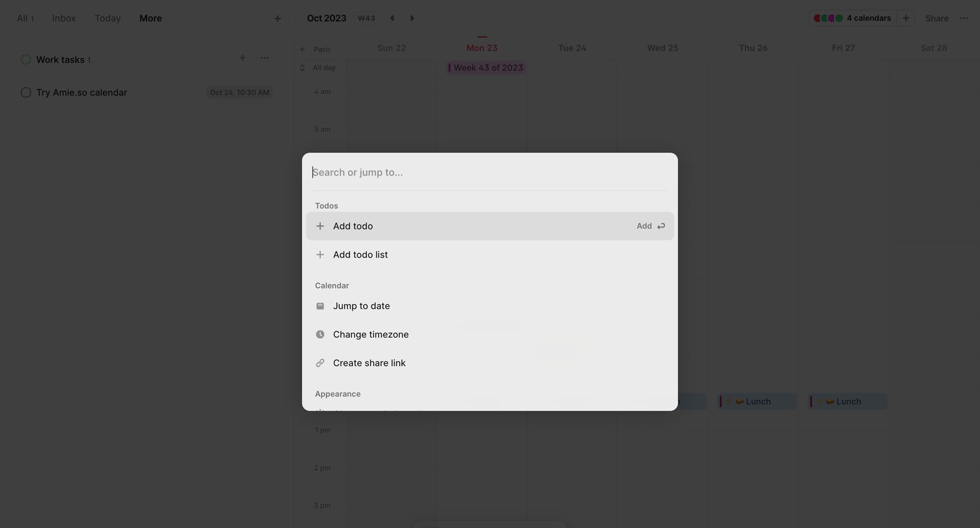The image size is (980, 528).
Task: Switch to the Inbox tab
Action: point(64,18)
